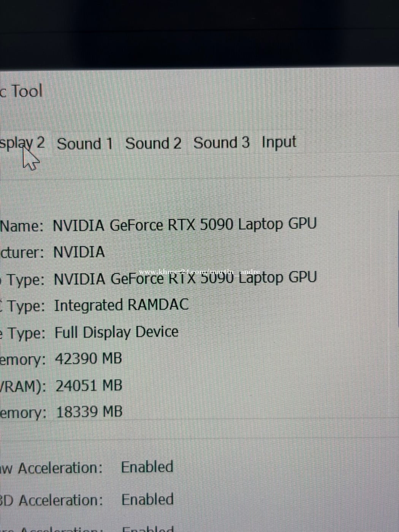399x532 pixels.
Task: Click the GPU name in the Chip Type row
Action: (x=185, y=278)
